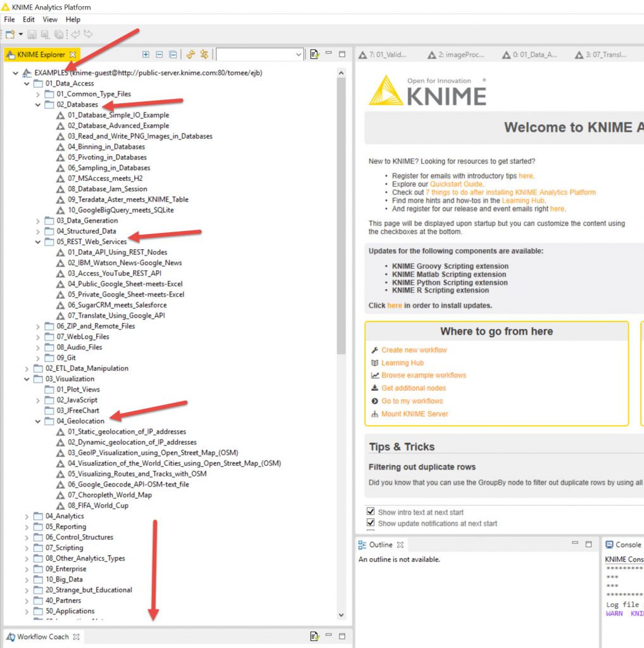This screenshot has height=648, width=644.
Task: Expand the 04_Analytics folder
Action: (x=27, y=516)
